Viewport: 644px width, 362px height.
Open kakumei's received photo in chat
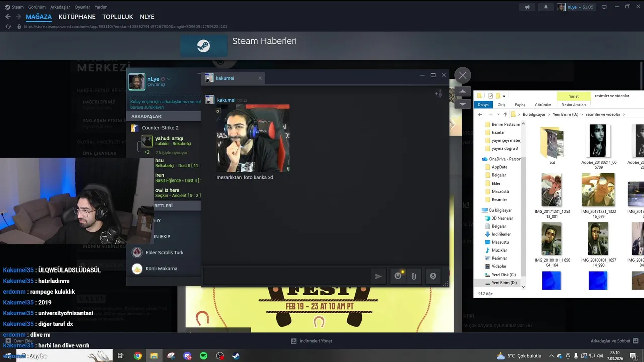tap(253, 138)
